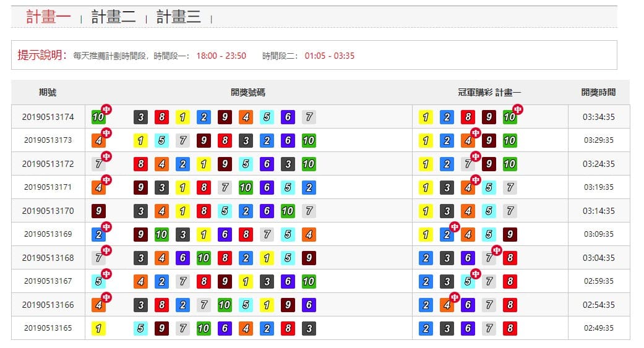Click plan ball 8 in row 20190513165
This screenshot has height=348, width=644.
pos(510,328)
